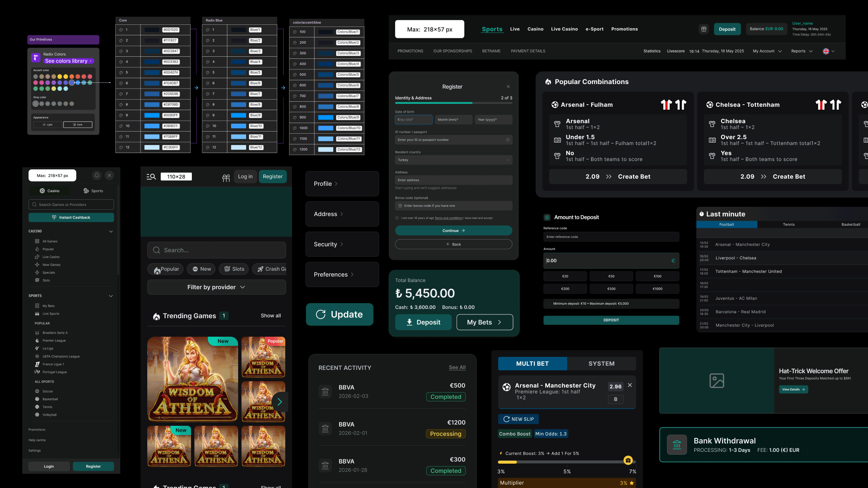Select the Tennis tab in Last minute
Viewport: 868px width, 488px height.
point(788,224)
